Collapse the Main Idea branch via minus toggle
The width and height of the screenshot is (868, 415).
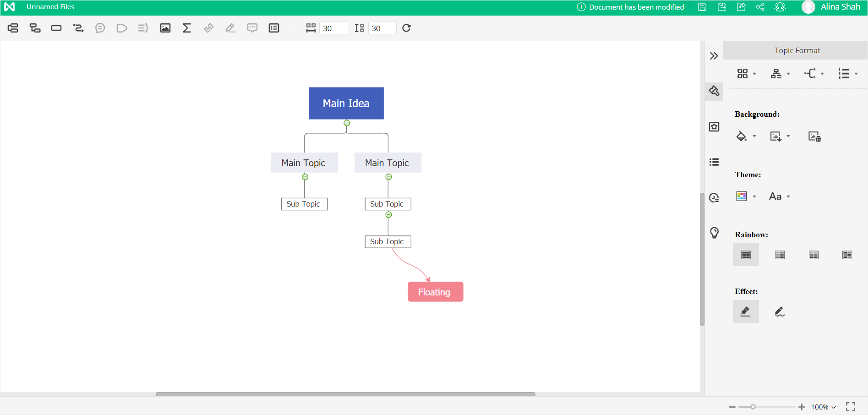coord(346,123)
